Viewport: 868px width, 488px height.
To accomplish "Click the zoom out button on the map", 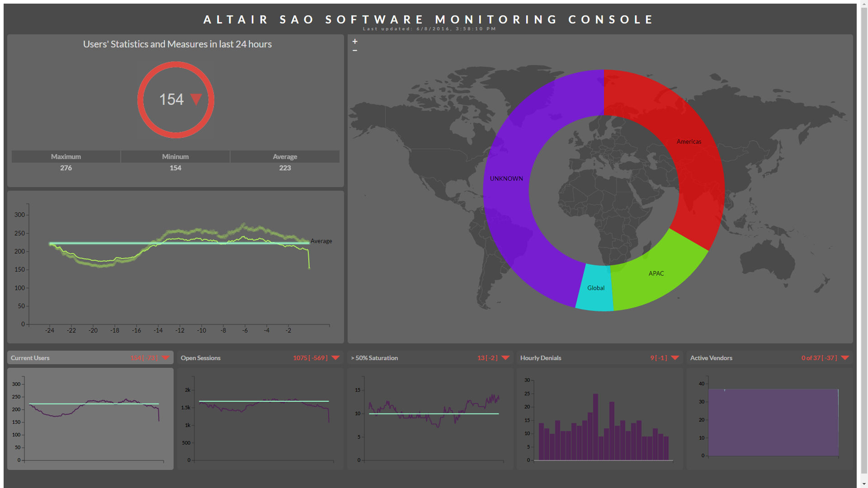I will pyautogui.click(x=354, y=50).
